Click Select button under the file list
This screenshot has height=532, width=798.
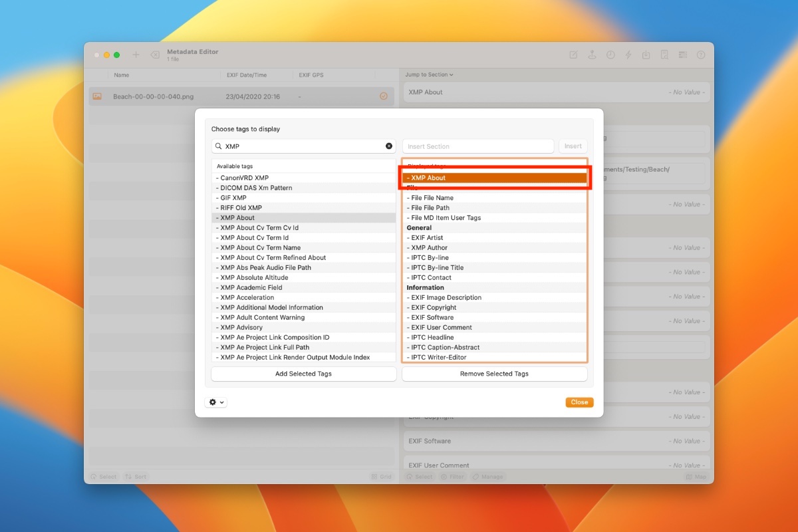click(103, 477)
